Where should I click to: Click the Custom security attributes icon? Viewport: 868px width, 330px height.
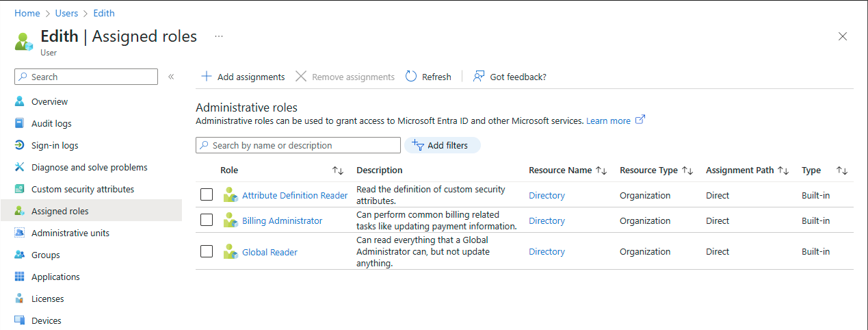coord(19,190)
